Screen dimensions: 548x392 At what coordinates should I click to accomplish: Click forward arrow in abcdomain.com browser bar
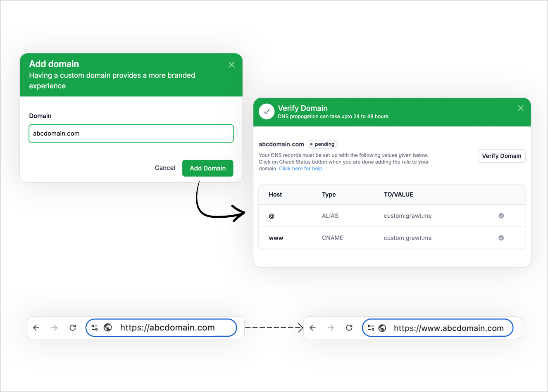[54, 328]
